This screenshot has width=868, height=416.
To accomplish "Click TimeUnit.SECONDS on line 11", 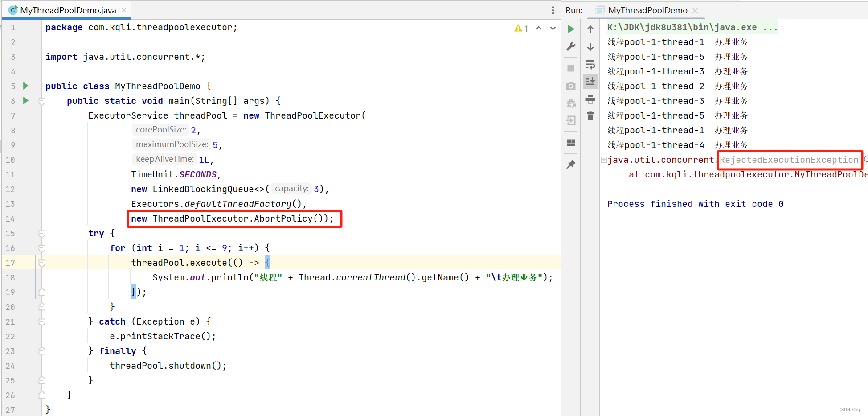I will click(176, 174).
